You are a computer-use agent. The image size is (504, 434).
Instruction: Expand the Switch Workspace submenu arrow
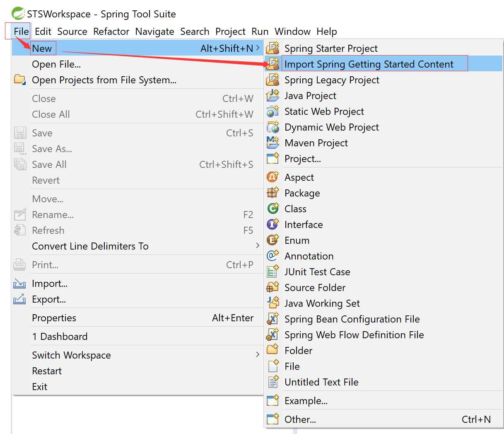pyautogui.click(x=258, y=355)
